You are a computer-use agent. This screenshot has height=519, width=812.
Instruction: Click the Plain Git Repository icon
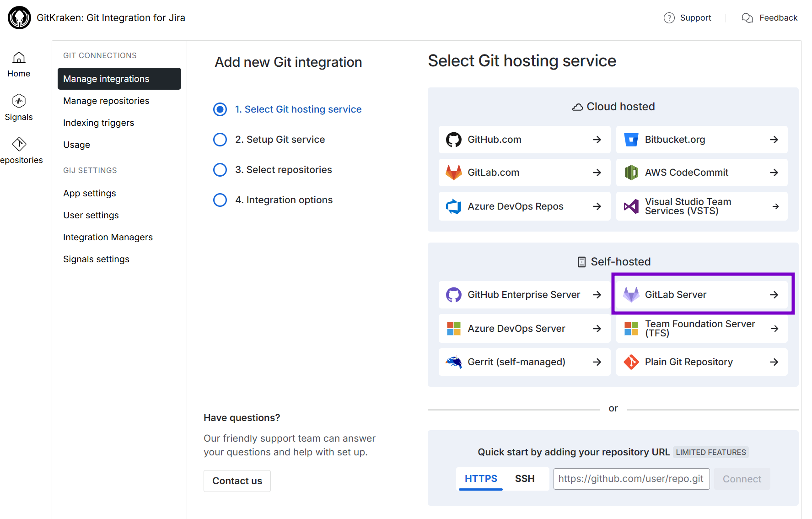[x=631, y=362]
